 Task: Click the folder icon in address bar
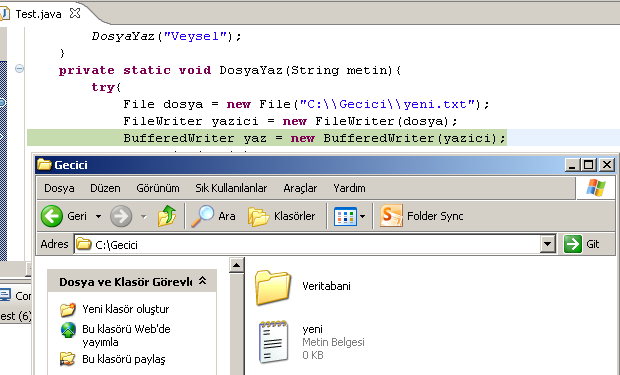[83, 244]
